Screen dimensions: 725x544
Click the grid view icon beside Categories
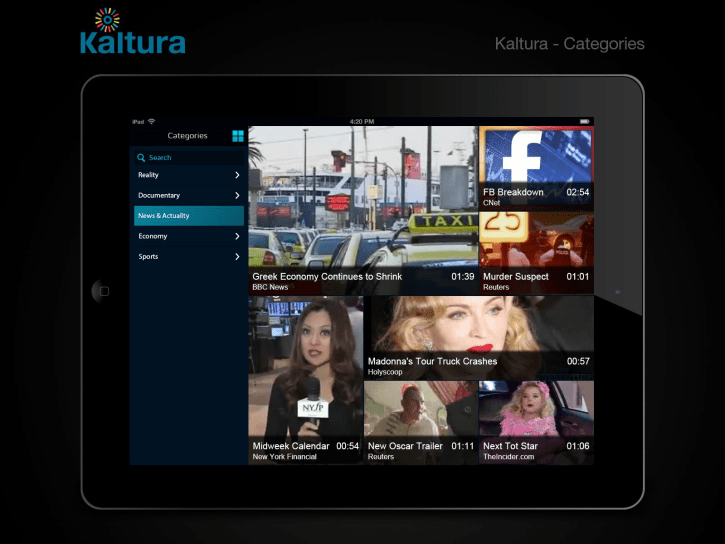(238, 136)
